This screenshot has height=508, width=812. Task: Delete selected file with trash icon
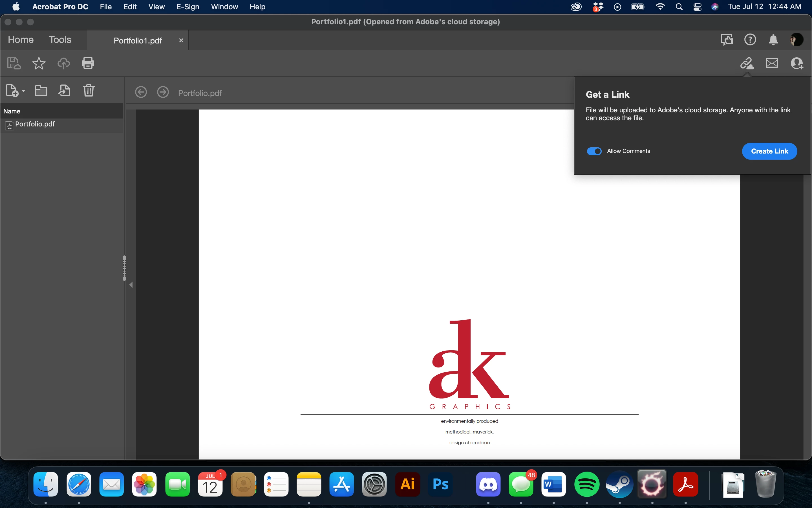89,91
